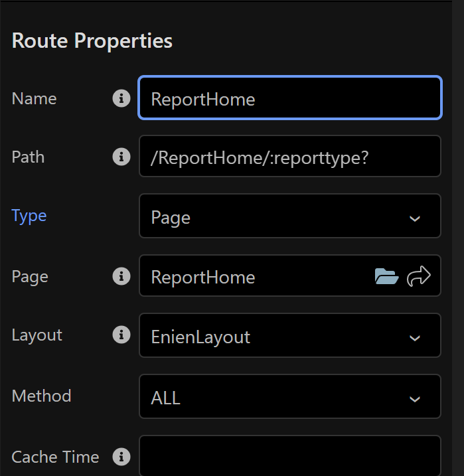
Task: Expand the EnienLayout layout dropdown
Action: click(x=289, y=336)
